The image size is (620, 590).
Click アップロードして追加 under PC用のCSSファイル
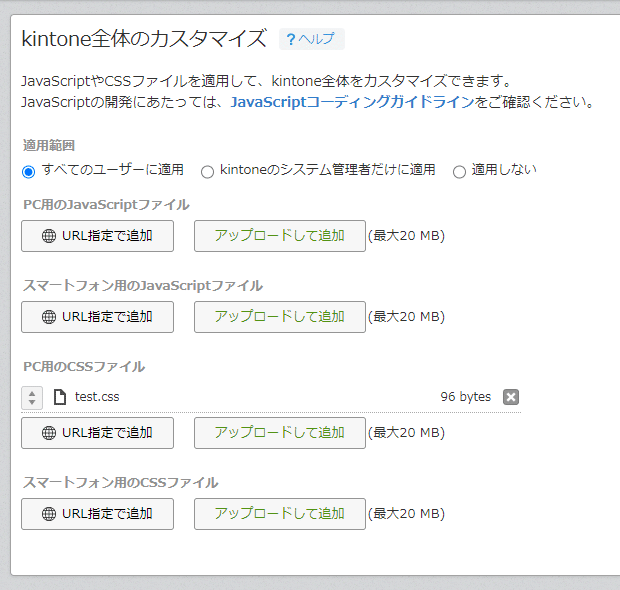(x=280, y=433)
